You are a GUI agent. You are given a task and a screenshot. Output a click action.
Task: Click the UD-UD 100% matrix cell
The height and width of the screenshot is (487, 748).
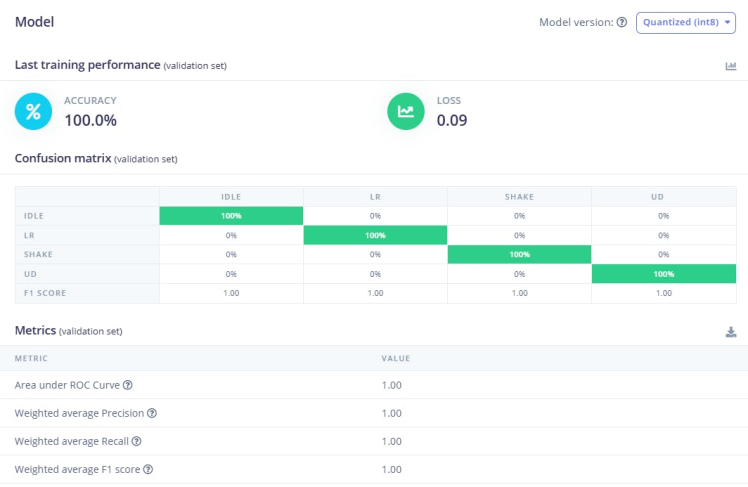tap(663, 273)
